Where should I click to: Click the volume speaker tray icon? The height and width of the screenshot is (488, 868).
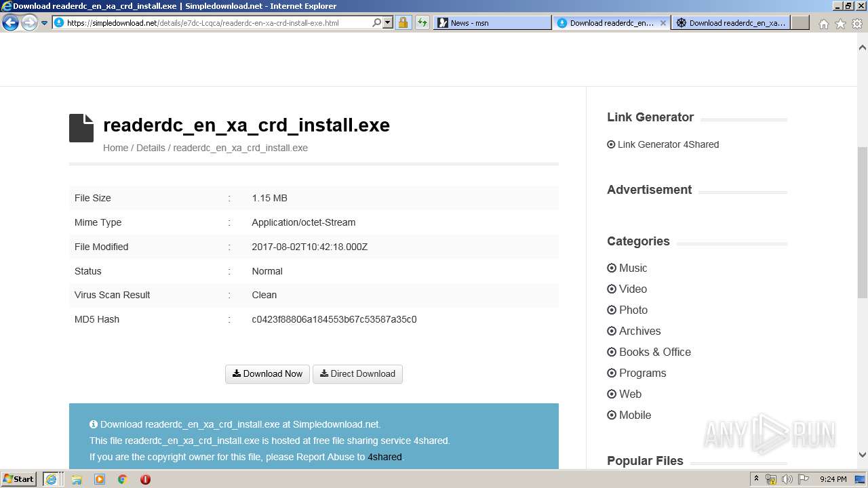tap(787, 479)
